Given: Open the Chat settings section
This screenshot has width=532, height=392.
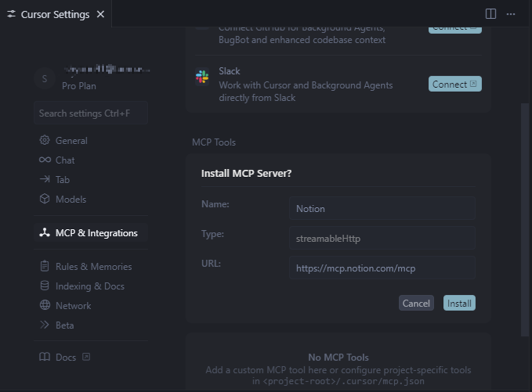Looking at the screenshot, I should [64, 160].
